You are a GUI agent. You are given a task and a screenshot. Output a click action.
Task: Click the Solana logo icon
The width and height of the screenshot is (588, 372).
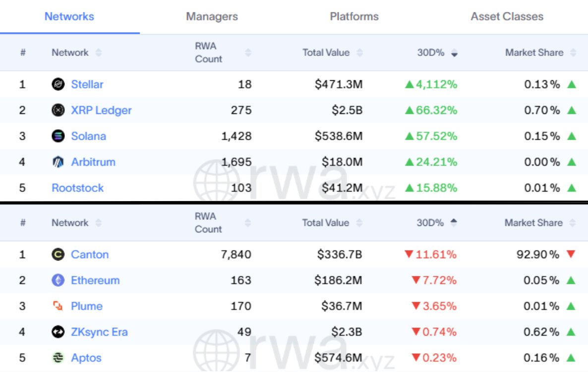pyautogui.click(x=58, y=136)
